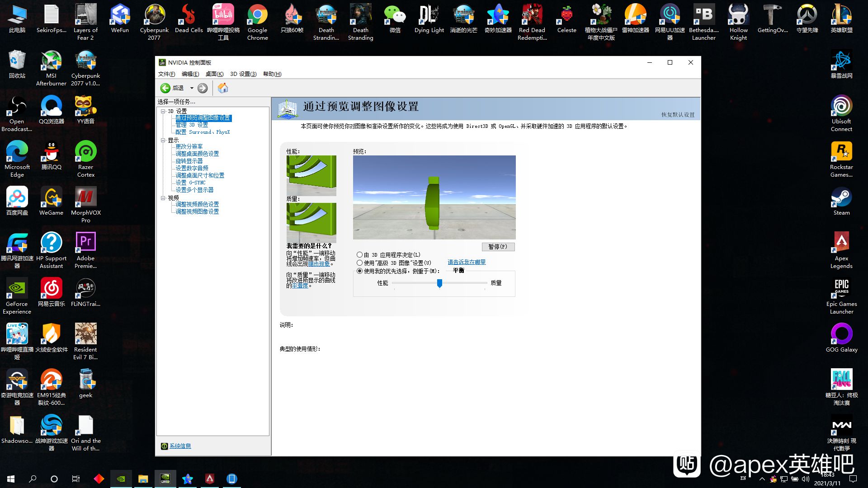Open 更改分辨率 page
The image size is (868, 488).
[x=189, y=147]
